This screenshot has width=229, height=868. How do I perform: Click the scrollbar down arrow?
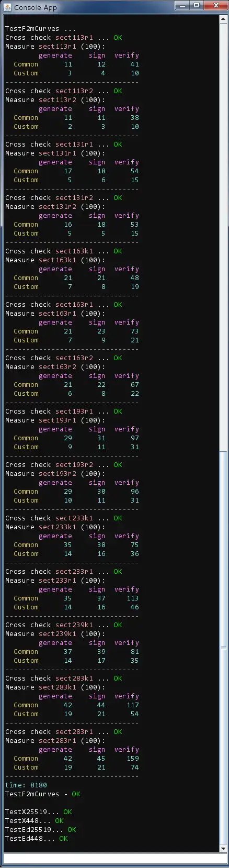[x=223, y=848]
